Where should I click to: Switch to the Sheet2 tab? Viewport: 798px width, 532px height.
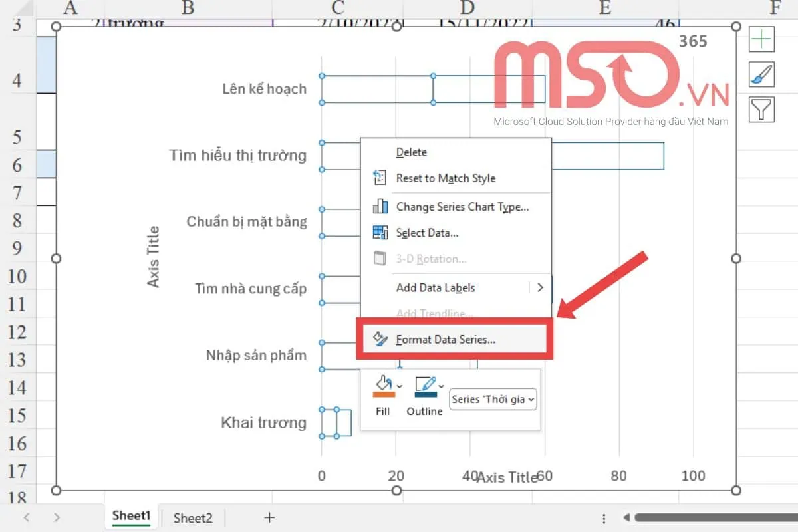tap(192, 517)
